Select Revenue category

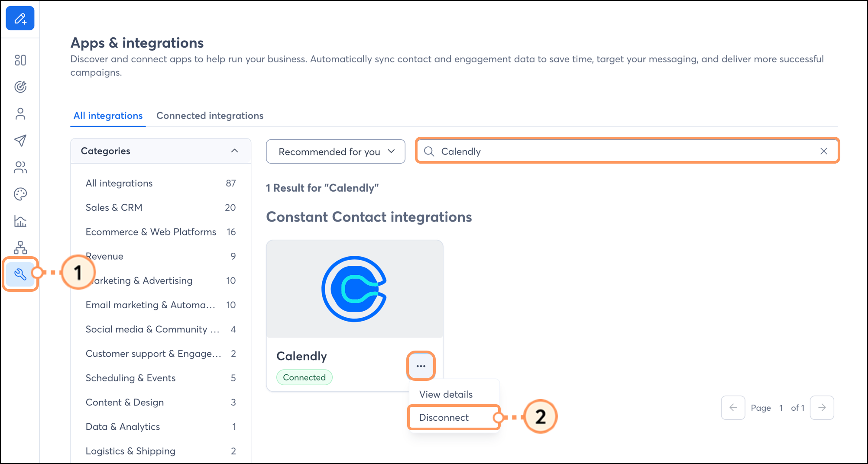click(x=161, y=256)
